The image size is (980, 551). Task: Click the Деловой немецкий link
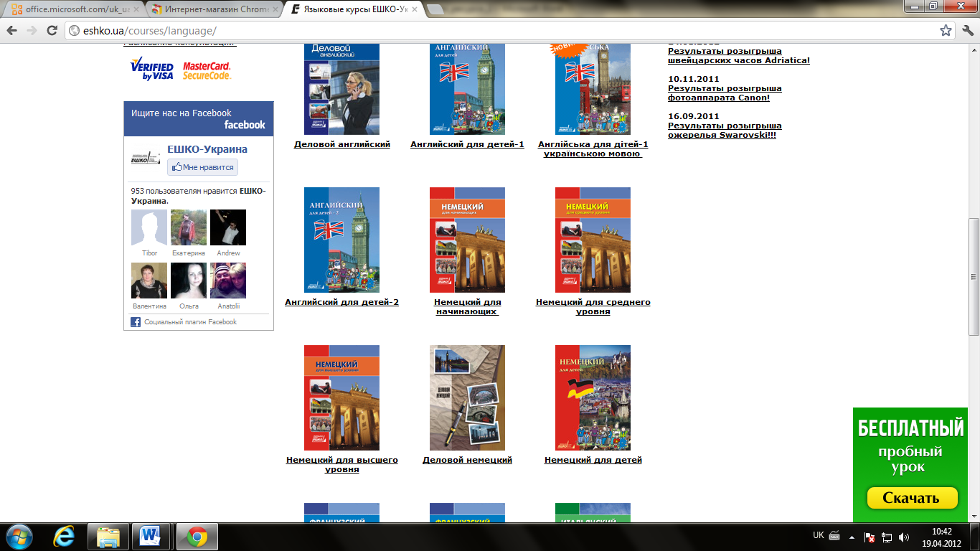click(467, 460)
